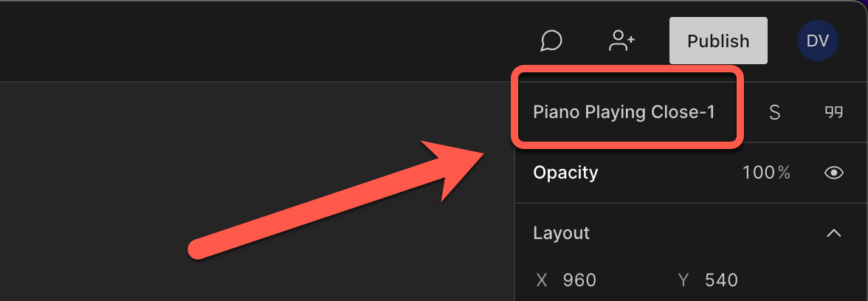This screenshot has height=301, width=868.
Task: Click the Publish button
Action: [718, 41]
